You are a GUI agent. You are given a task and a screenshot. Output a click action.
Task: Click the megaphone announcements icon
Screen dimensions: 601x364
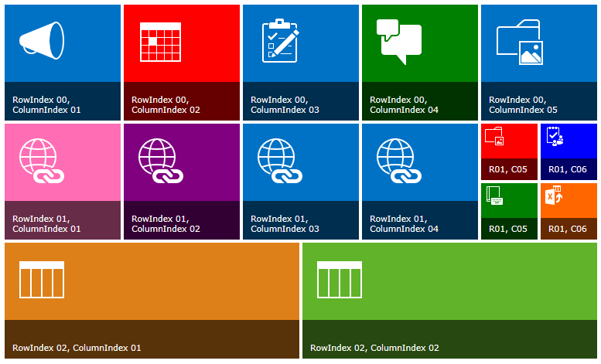click(42, 40)
